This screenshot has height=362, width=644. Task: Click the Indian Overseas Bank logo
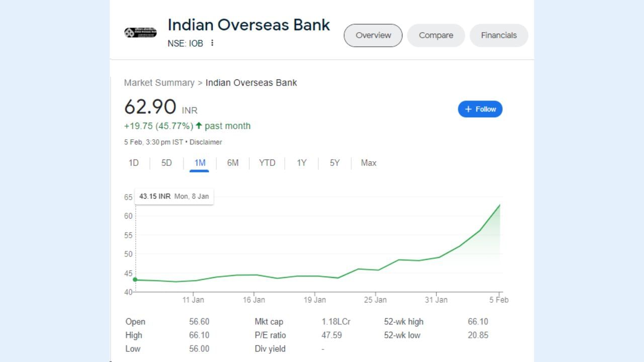click(x=140, y=33)
